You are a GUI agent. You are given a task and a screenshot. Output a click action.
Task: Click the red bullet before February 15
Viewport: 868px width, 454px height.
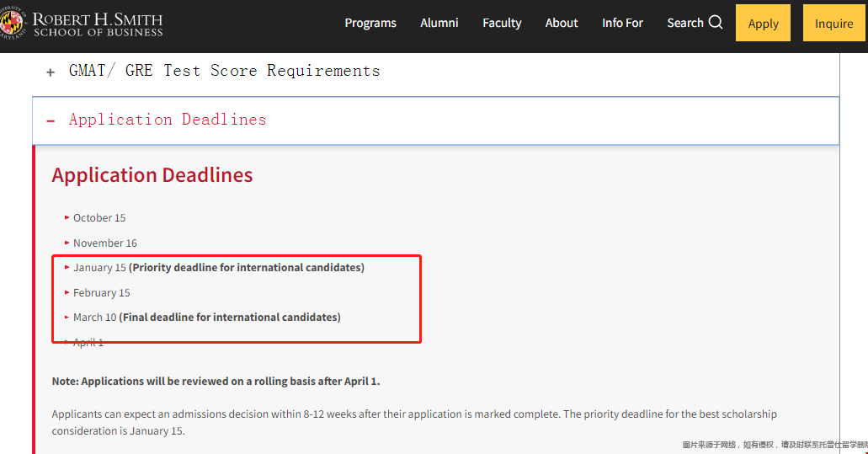point(67,292)
